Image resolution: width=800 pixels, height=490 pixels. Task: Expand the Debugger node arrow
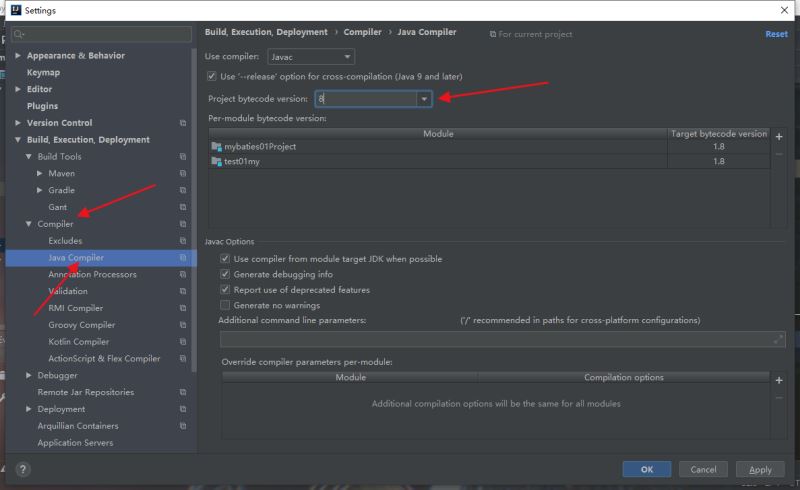(29, 375)
